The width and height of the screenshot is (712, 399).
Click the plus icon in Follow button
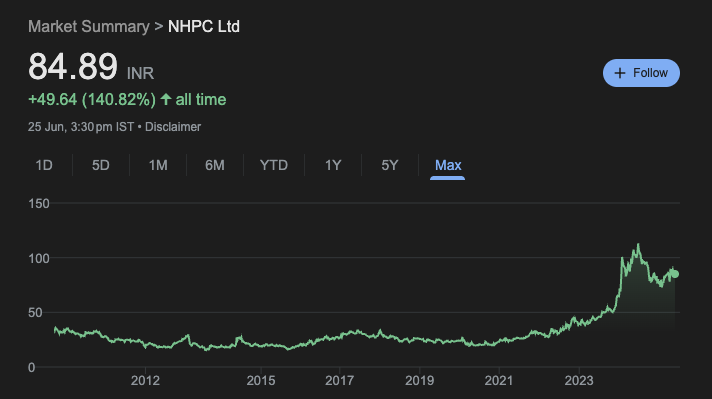(x=620, y=73)
